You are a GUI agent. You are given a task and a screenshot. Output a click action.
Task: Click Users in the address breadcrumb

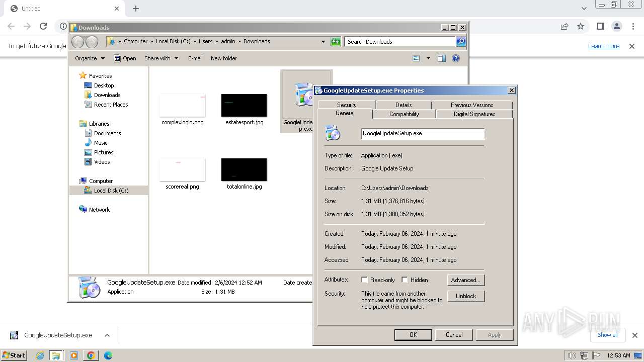[205, 42]
